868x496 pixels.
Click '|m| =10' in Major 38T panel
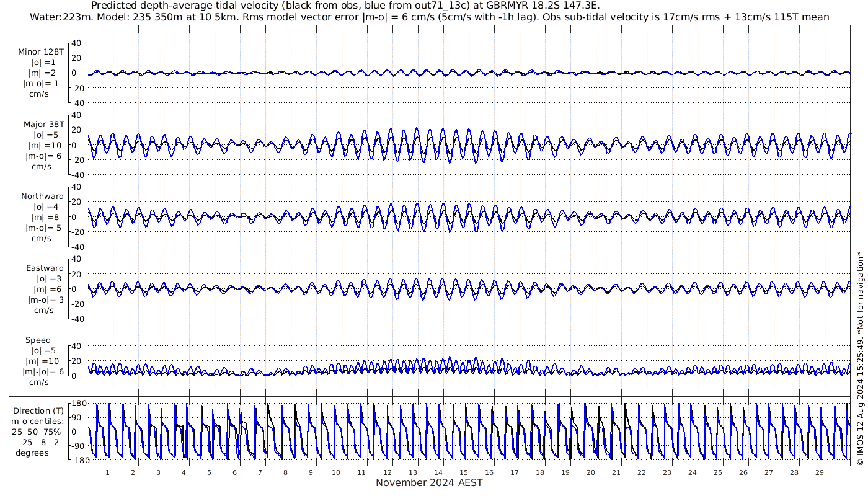point(45,145)
